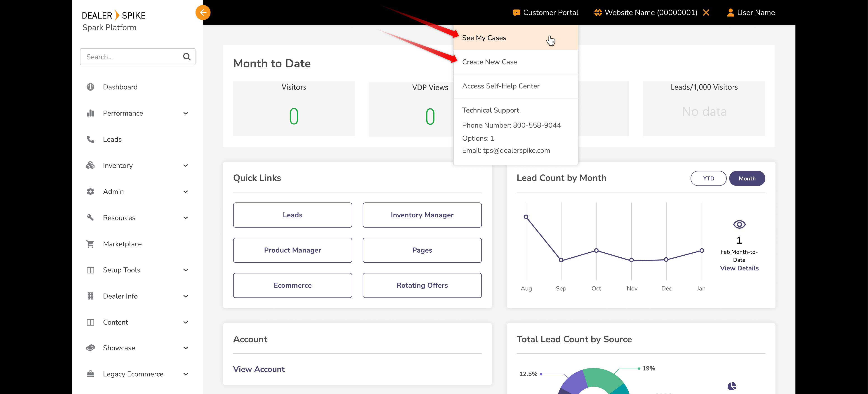Select See My Cases menu item
This screenshot has width=868, height=394.
[484, 38]
